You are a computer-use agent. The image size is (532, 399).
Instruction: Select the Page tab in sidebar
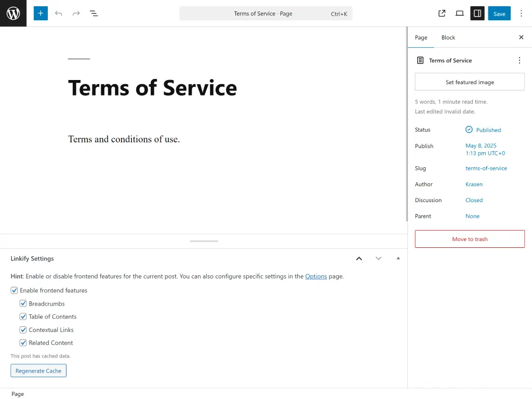(x=421, y=37)
